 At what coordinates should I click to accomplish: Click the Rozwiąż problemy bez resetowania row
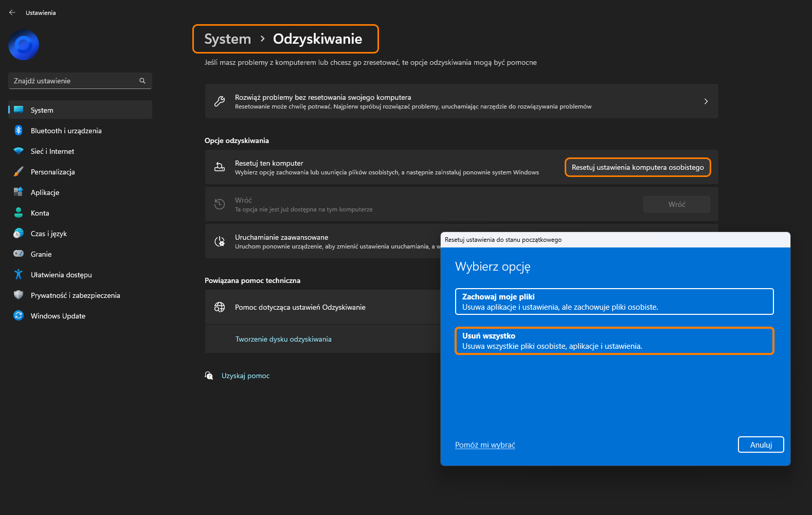click(461, 101)
